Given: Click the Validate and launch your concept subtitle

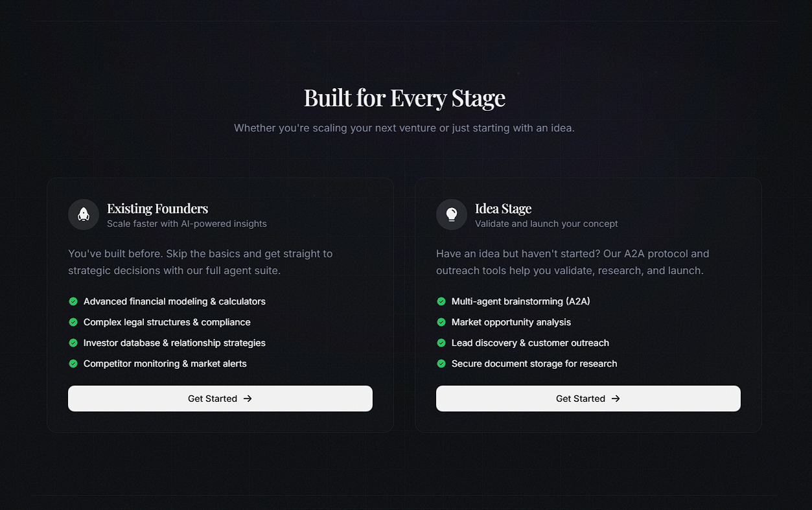Looking at the screenshot, I should 546,224.
